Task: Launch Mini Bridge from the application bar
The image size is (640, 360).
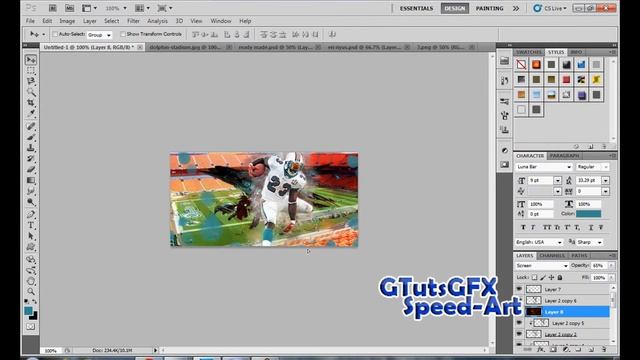Action: click(69, 8)
